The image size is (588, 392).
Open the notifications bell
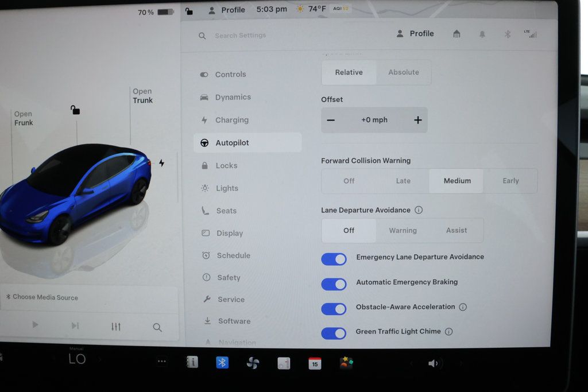[482, 34]
